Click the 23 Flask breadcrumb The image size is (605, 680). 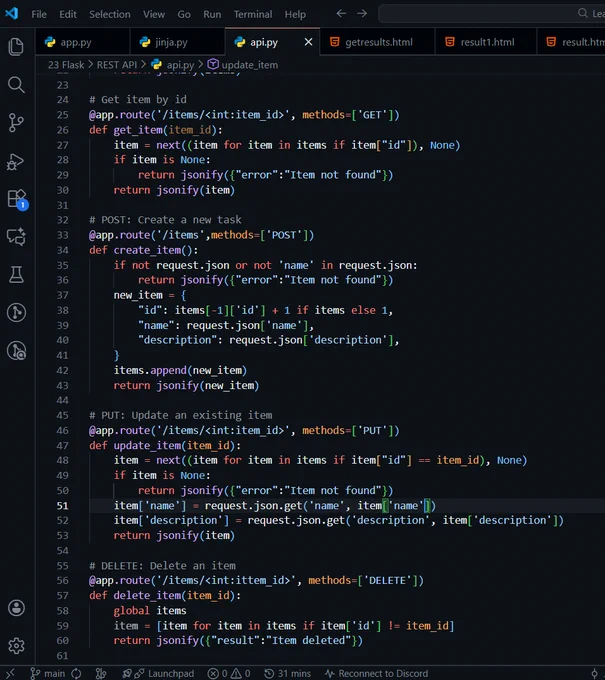(66, 65)
